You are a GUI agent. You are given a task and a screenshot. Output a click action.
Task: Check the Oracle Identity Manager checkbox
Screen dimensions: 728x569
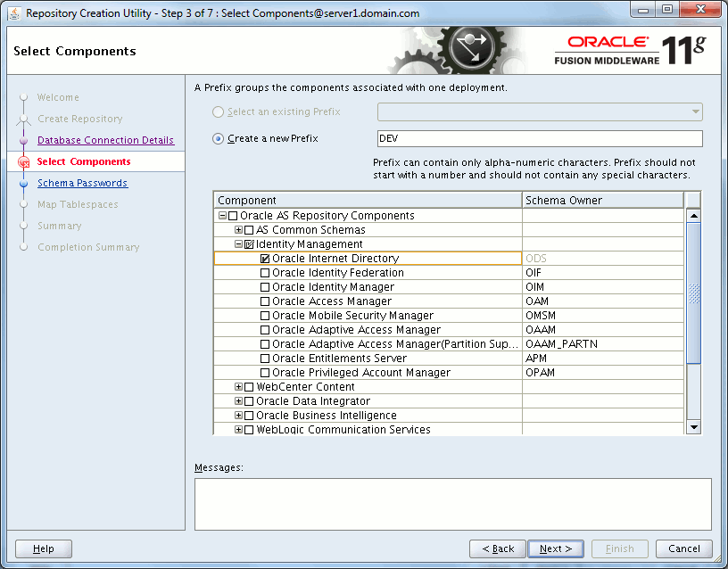(265, 287)
